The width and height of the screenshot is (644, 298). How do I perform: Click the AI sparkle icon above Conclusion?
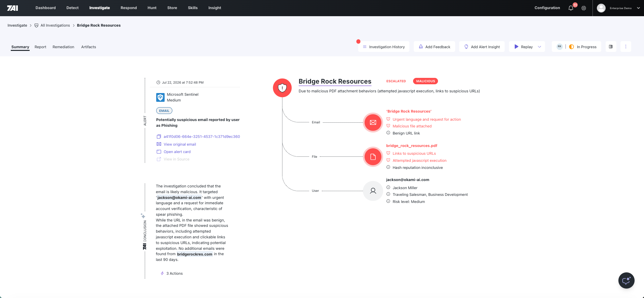pos(143,216)
